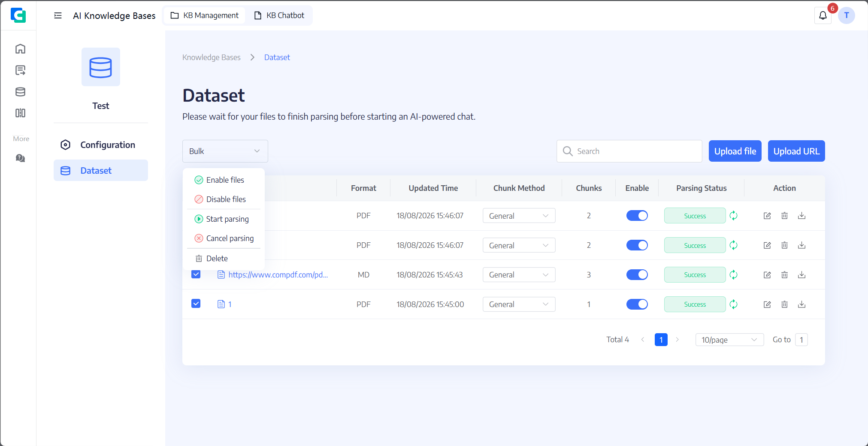Delete the second PDF row with trash icon
Screen dimensions: 868x446
coord(784,245)
